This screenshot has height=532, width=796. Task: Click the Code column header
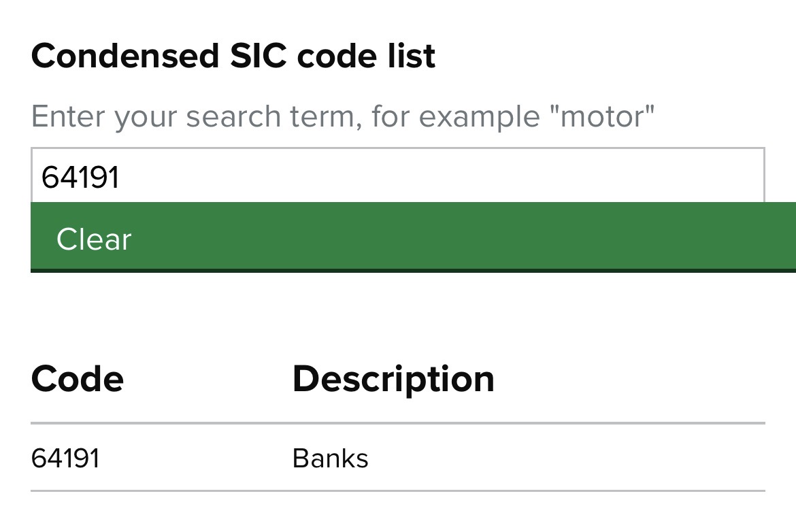77,379
